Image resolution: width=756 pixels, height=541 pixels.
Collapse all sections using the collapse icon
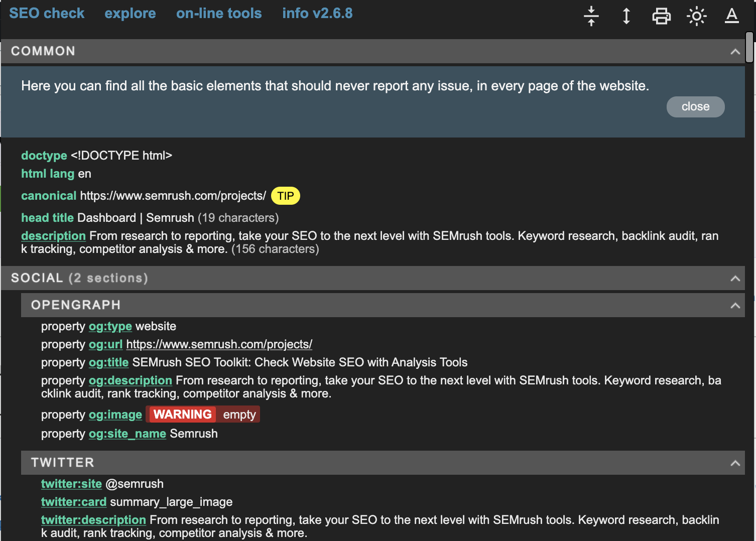click(591, 16)
